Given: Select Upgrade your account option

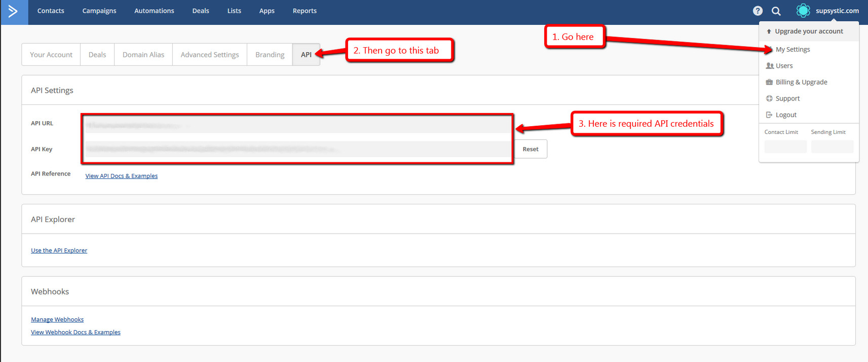Looking at the screenshot, I should click(808, 31).
